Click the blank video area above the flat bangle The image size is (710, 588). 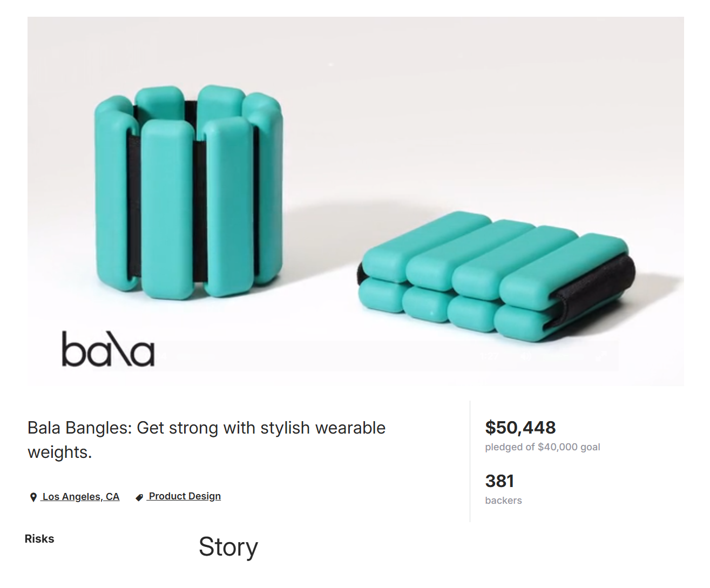pyautogui.click(x=486, y=135)
